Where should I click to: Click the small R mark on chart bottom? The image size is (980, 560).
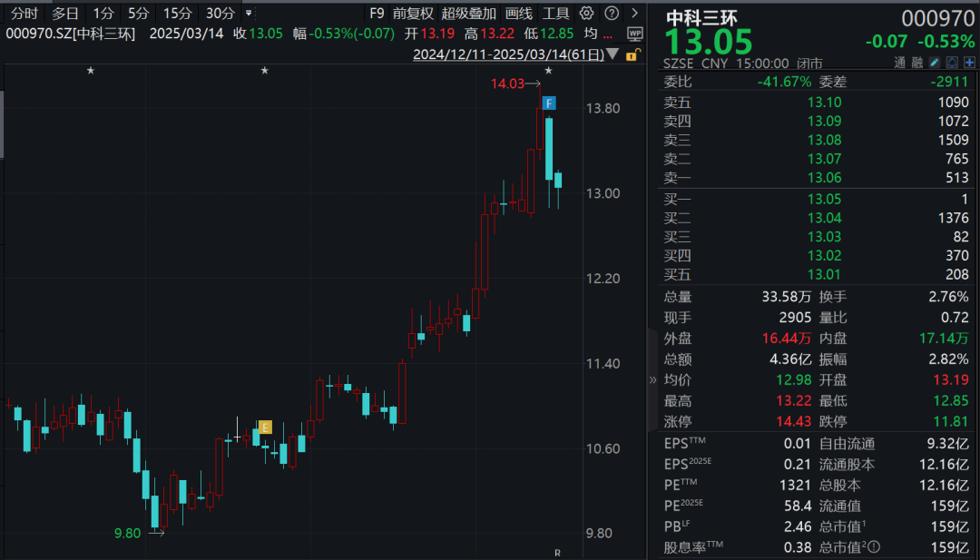coord(557,553)
